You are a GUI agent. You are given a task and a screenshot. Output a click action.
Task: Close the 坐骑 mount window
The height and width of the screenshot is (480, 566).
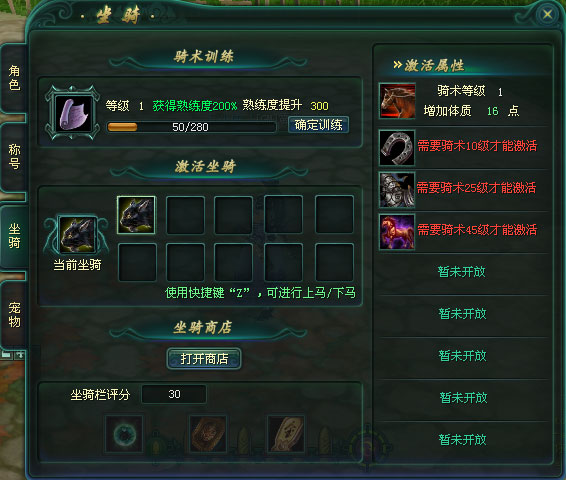[x=547, y=14]
